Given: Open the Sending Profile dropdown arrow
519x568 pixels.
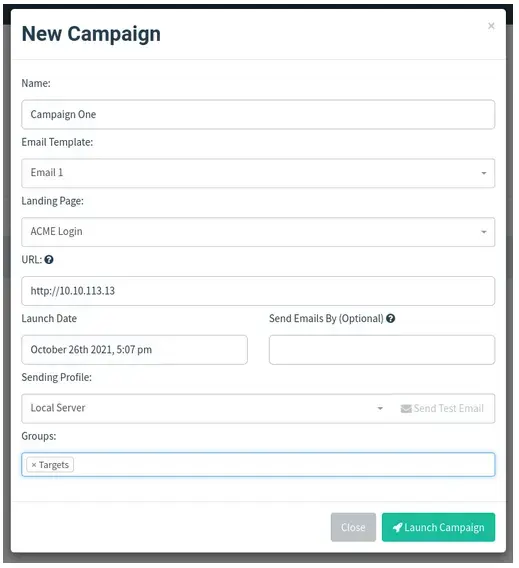Looking at the screenshot, I should (380, 409).
